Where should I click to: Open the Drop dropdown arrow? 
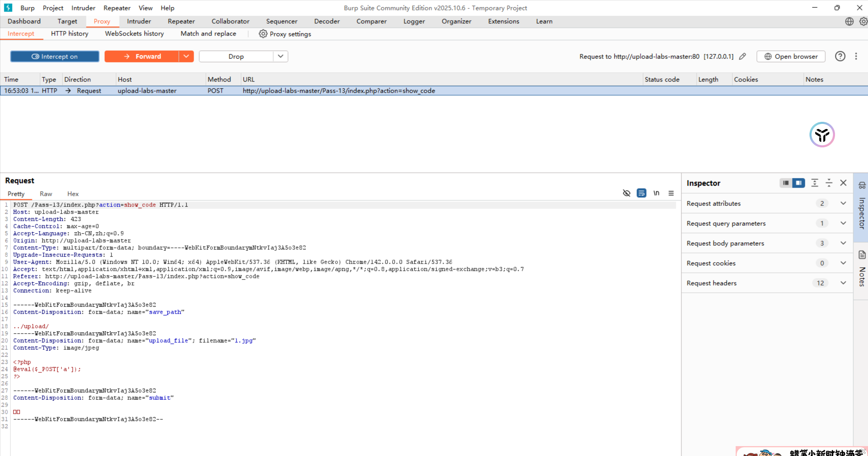[x=280, y=56]
